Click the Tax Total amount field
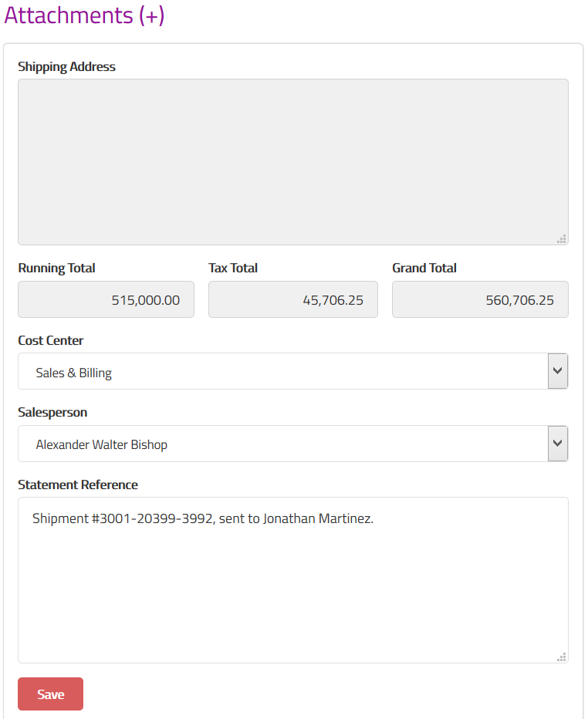The height and width of the screenshot is (719, 588). (x=292, y=299)
